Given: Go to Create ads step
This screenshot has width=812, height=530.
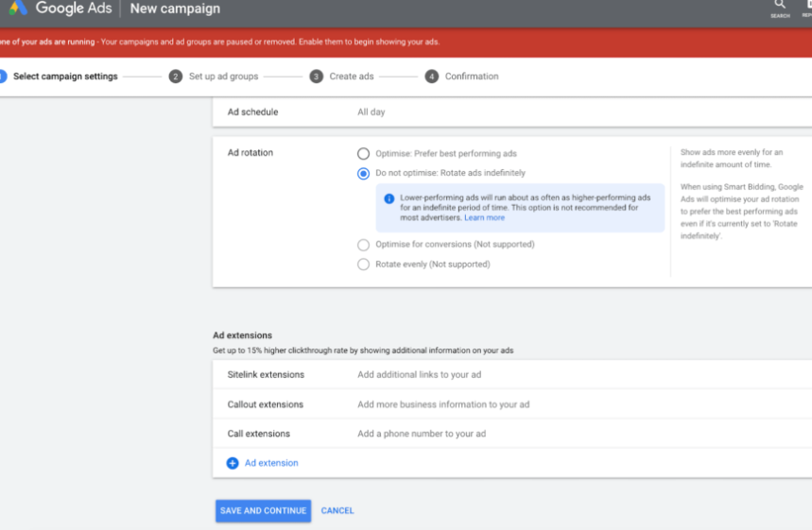Looking at the screenshot, I should 351,77.
